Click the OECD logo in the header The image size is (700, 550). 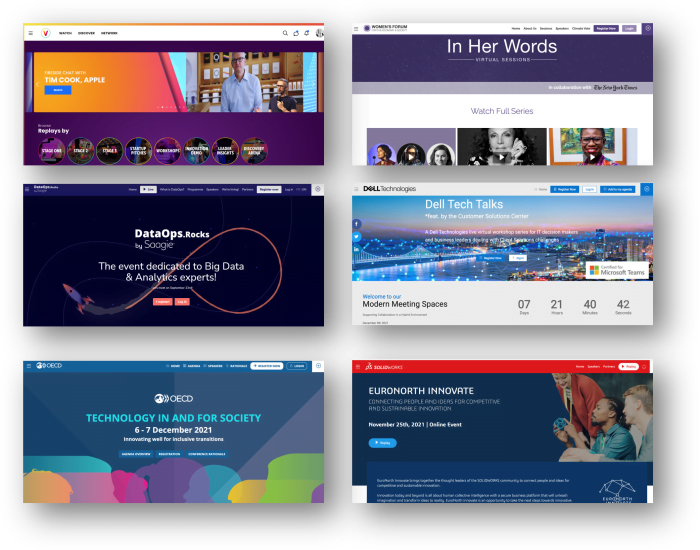pyautogui.click(x=49, y=366)
